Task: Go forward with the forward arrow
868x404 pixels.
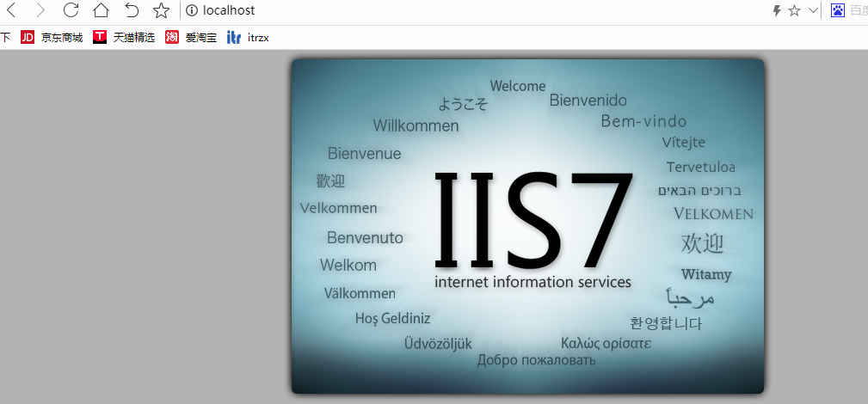Action: point(40,10)
